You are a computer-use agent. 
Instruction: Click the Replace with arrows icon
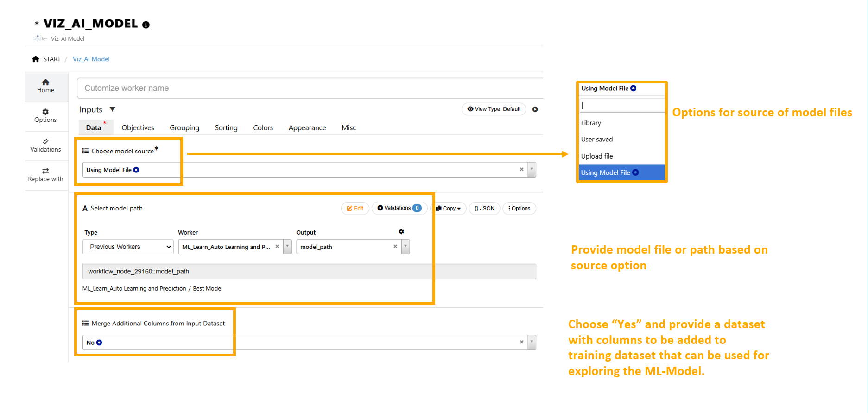pos(45,171)
